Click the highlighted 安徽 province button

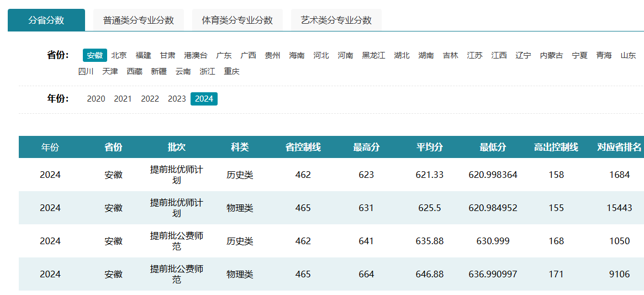click(x=95, y=55)
